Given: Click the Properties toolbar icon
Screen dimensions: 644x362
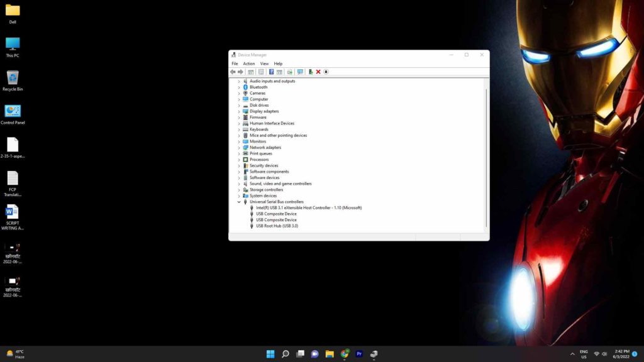Looking at the screenshot, I should tap(261, 72).
